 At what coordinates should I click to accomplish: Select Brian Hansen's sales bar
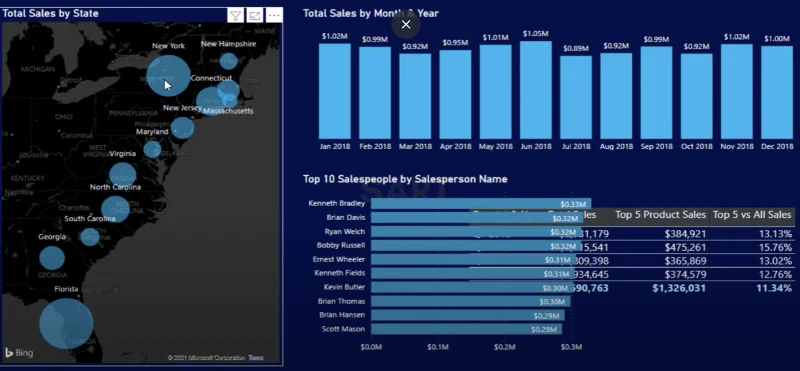pyautogui.click(x=468, y=315)
